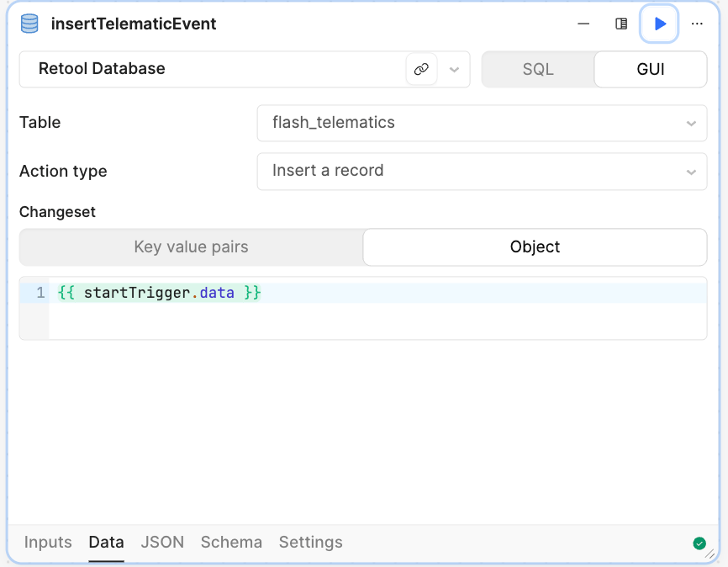The width and height of the screenshot is (728, 567).
Task: Click the resize handle in the bottom-right corner
Action: pos(711,554)
